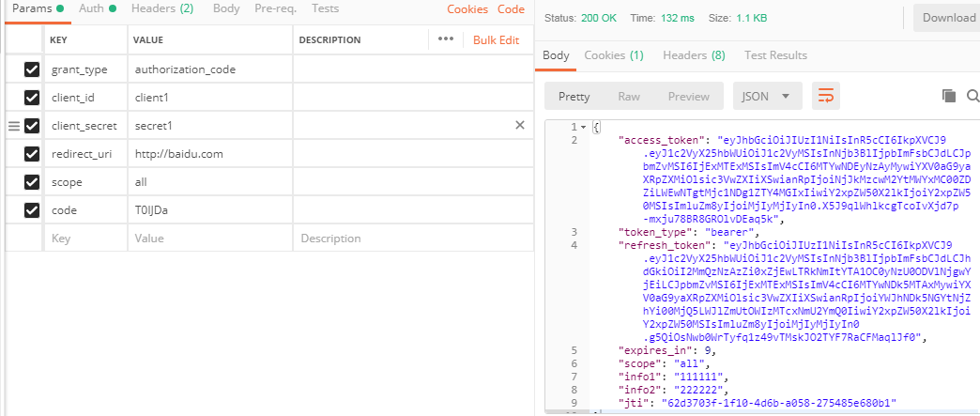Open the Test Results tab
Image resolution: width=980 pixels, height=416 pixels.
775,55
